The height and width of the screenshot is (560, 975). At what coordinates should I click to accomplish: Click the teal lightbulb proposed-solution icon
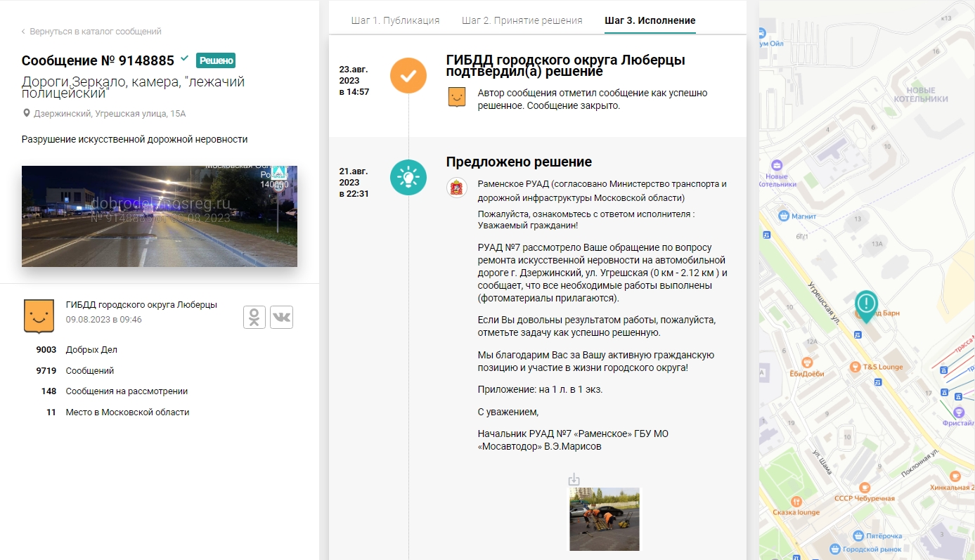(408, 178)
